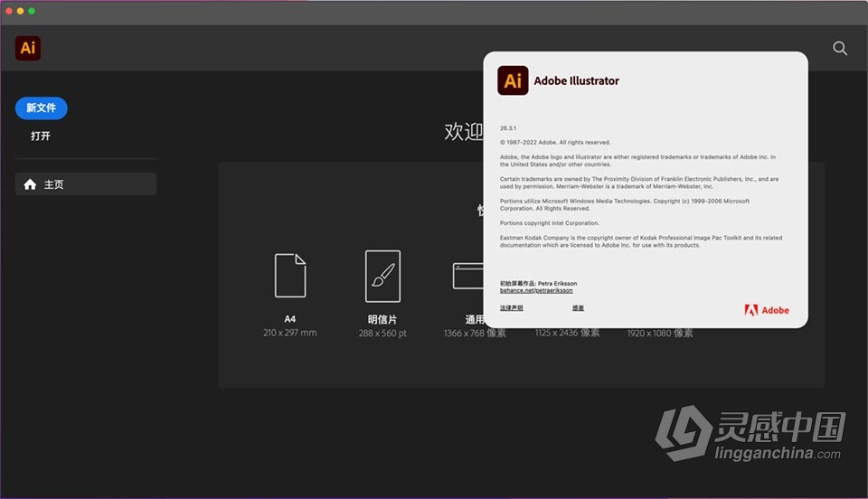Image resolution: width=868 pixels, height=499 pixels.
Task: Go to the 主页 home tab
Action: 86,184
